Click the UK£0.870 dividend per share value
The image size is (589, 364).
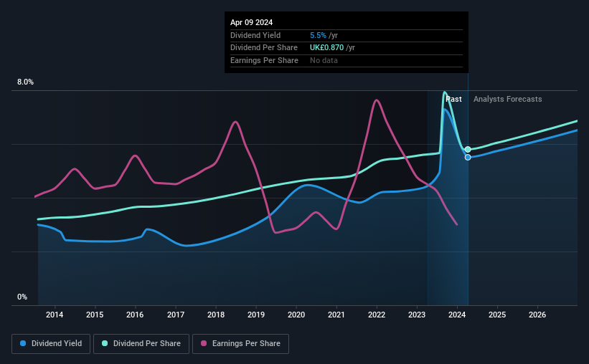click(x=326, y=48)
